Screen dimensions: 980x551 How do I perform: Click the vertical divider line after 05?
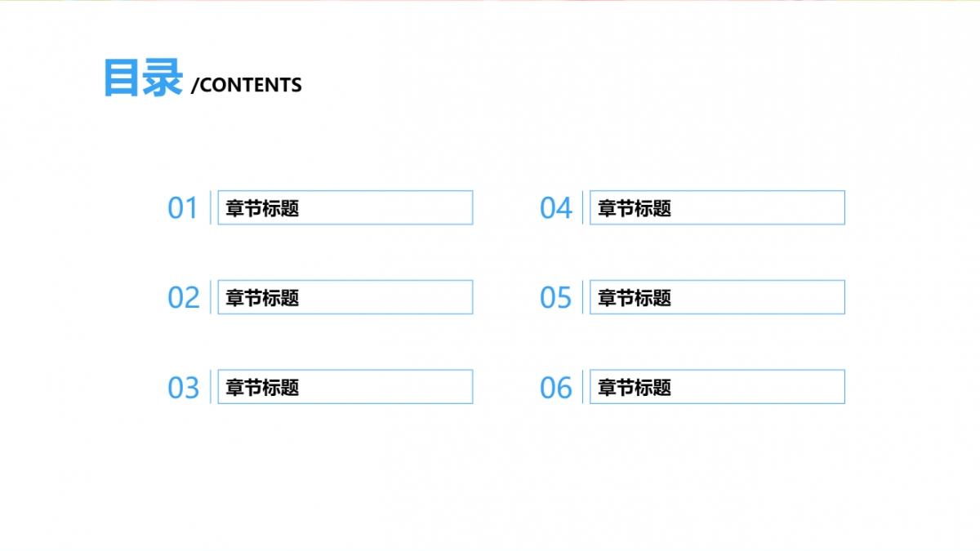(583, 297)
